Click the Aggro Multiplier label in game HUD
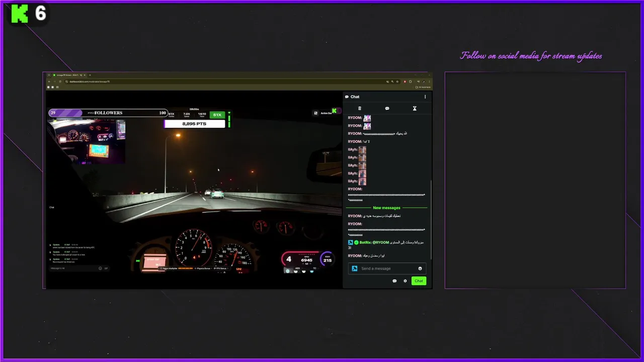 tap(170, 268)
